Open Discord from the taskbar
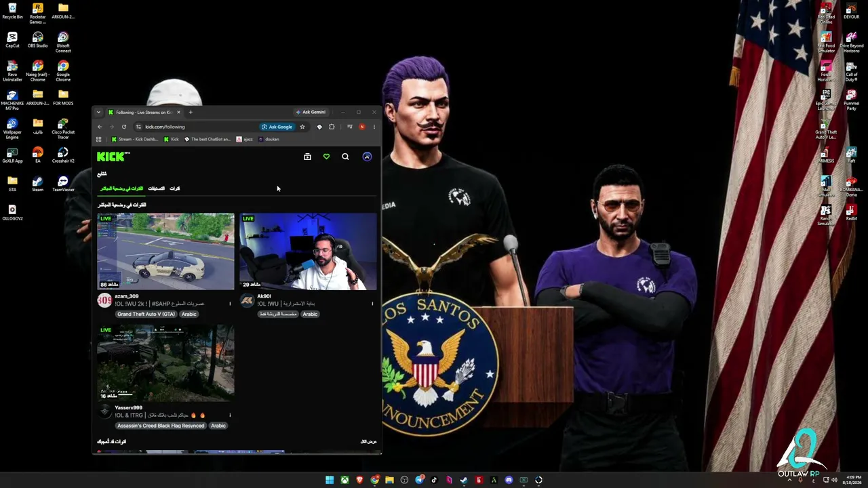868x488 pixels. point(509,480)
